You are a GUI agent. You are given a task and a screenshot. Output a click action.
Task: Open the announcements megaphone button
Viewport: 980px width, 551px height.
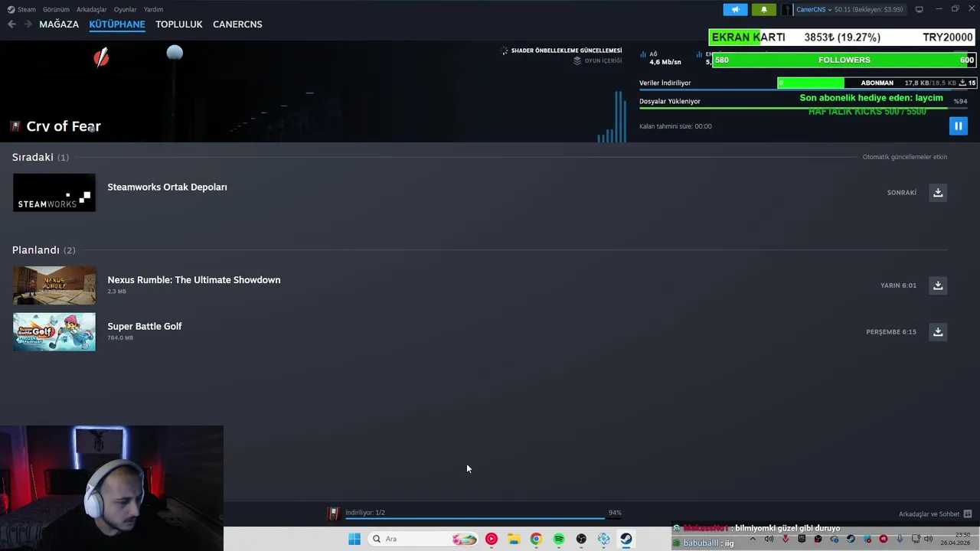pyautogui.click(x=735, y=9)
